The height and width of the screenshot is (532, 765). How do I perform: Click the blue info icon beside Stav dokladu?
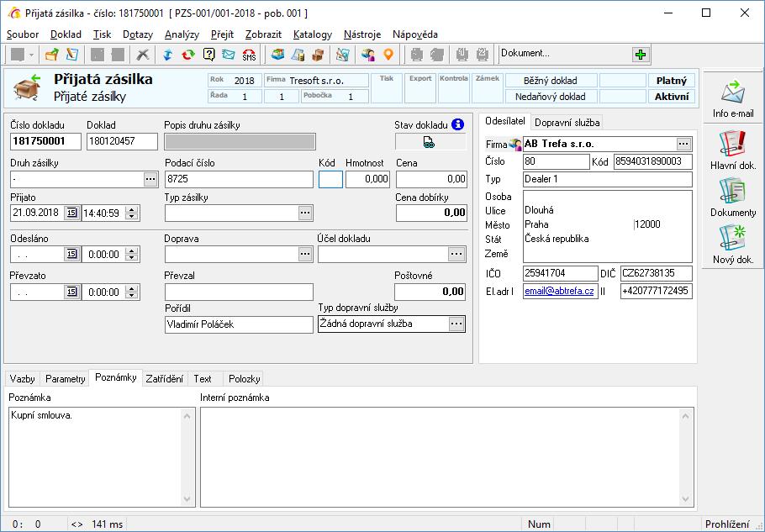(457, 124)
